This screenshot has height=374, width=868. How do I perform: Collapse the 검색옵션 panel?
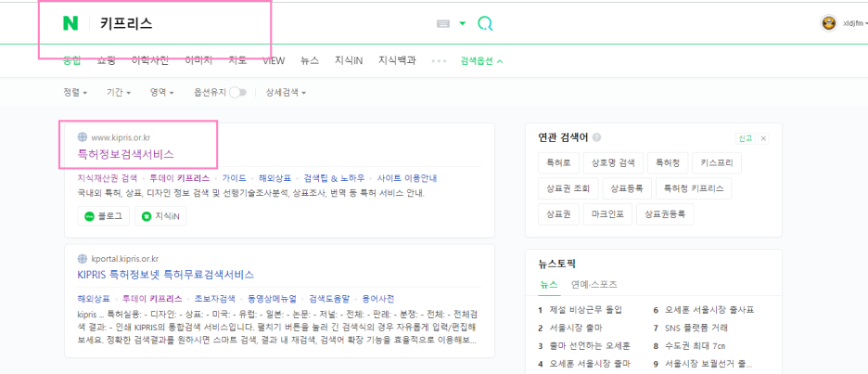[481, 60]
